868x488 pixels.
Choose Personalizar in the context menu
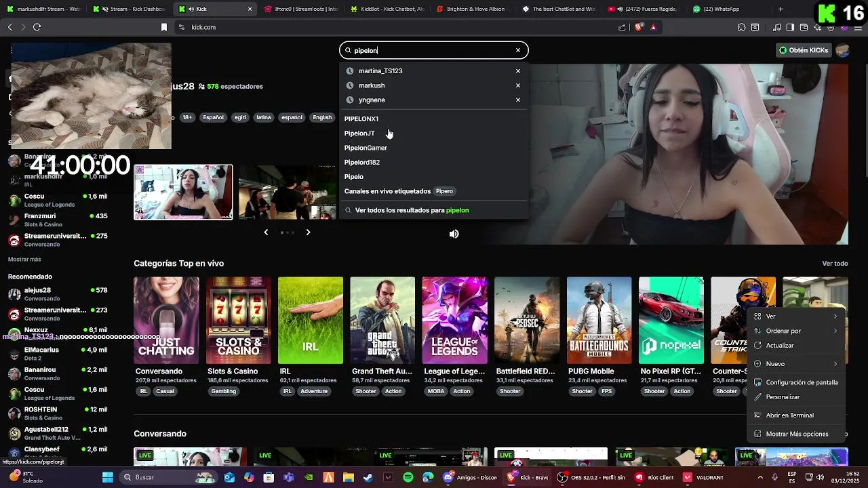tap(796, 397)
